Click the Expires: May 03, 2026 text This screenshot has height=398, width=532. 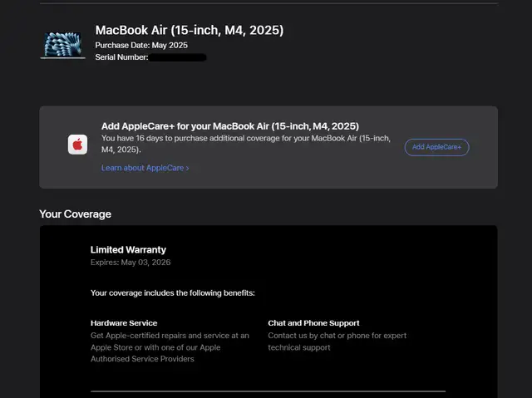131,262
